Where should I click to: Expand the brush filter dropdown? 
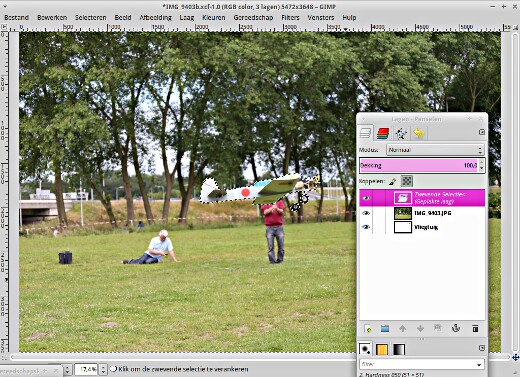[422, 364]
